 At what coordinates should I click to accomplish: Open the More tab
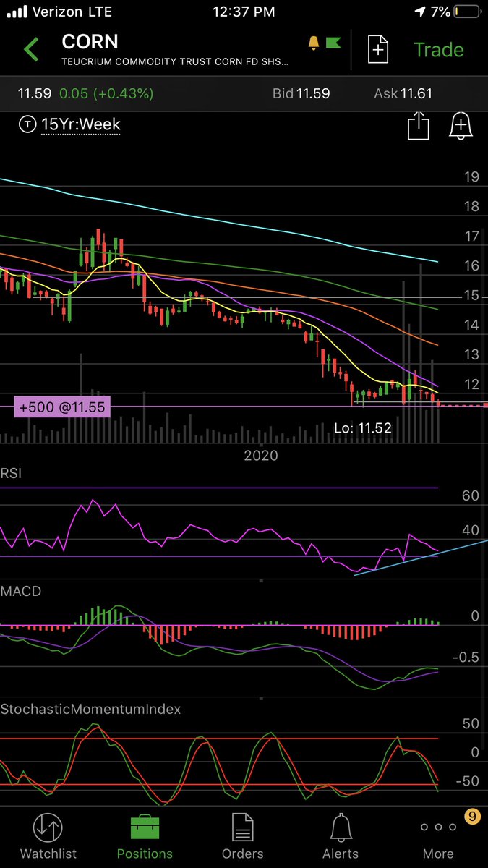pos(438,839)
